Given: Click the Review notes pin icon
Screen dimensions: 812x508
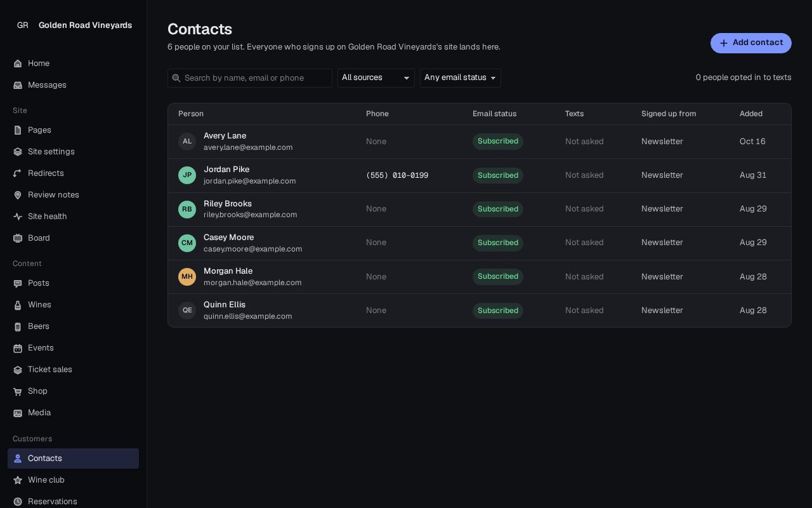Looking at the screenshot, I should point(18,195).
